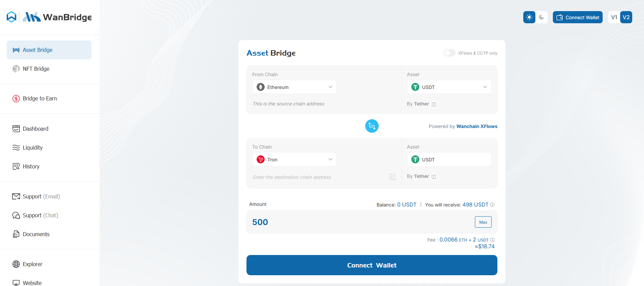
Task: Click the History search-list icon
Action: click(x=16, y=166)
